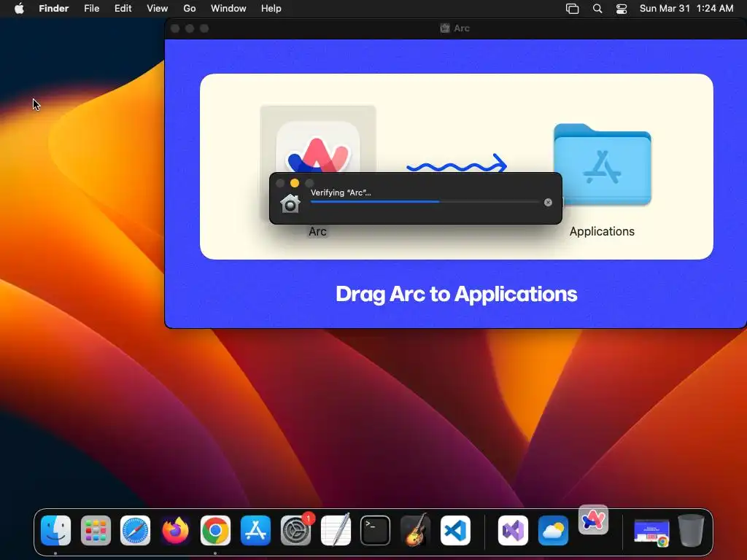The width and height of the screenshot is (747, 560).
Task: Open the Go menu
Action: click(190, 9)
